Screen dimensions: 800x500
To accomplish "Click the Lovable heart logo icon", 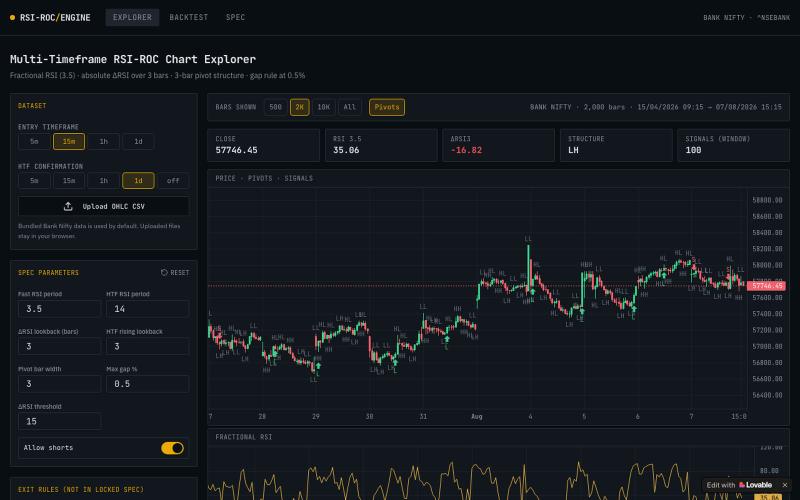I will 742,485.
